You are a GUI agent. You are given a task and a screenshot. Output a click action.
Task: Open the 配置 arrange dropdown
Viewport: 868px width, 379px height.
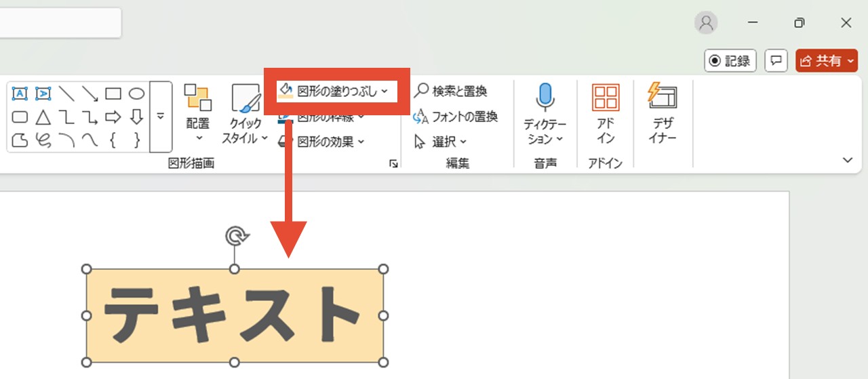[197, 114]
